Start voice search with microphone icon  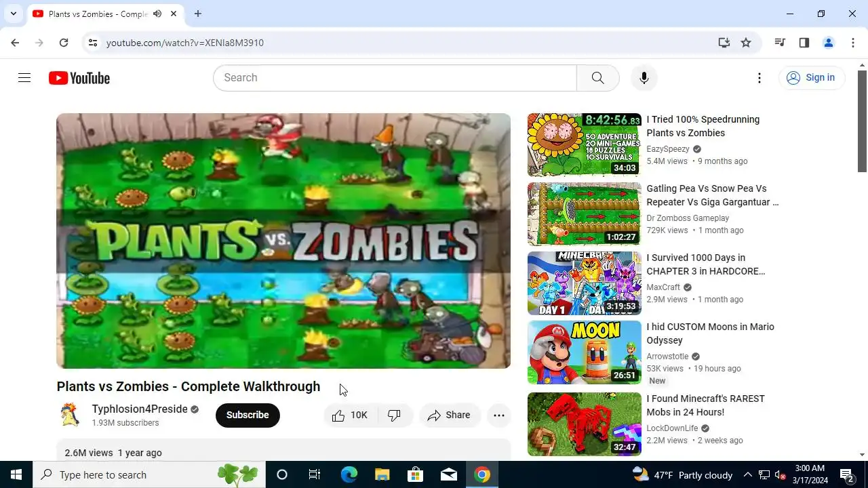[x=644, y=78]
